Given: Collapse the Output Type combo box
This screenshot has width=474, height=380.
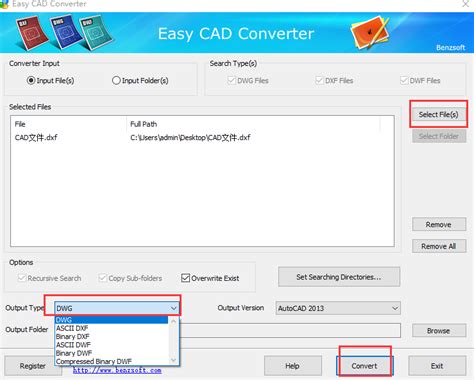Looking at the screenshot, I should tap(174, 308).
